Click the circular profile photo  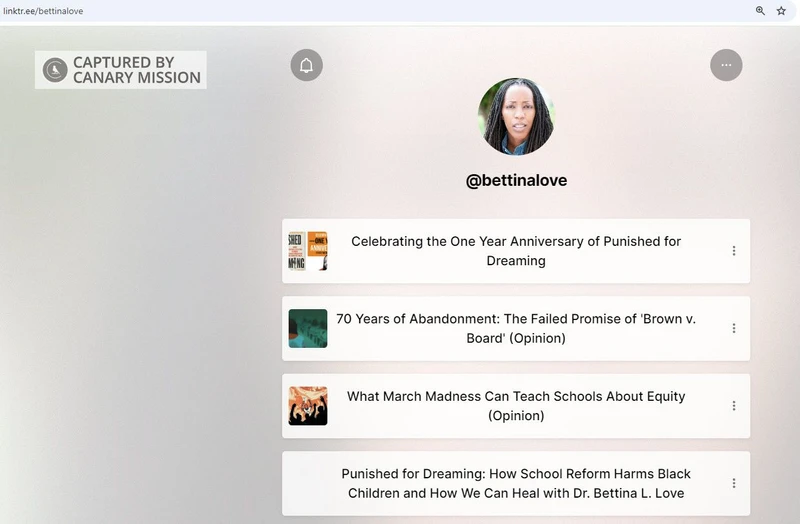516,117
